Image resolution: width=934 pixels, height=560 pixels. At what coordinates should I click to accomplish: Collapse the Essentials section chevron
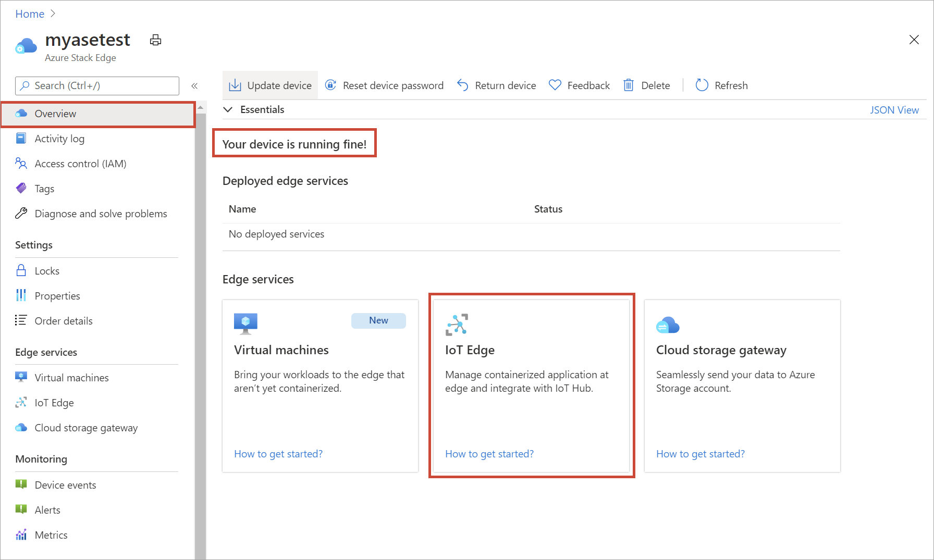pyautogui.click(x=228, y=109)
